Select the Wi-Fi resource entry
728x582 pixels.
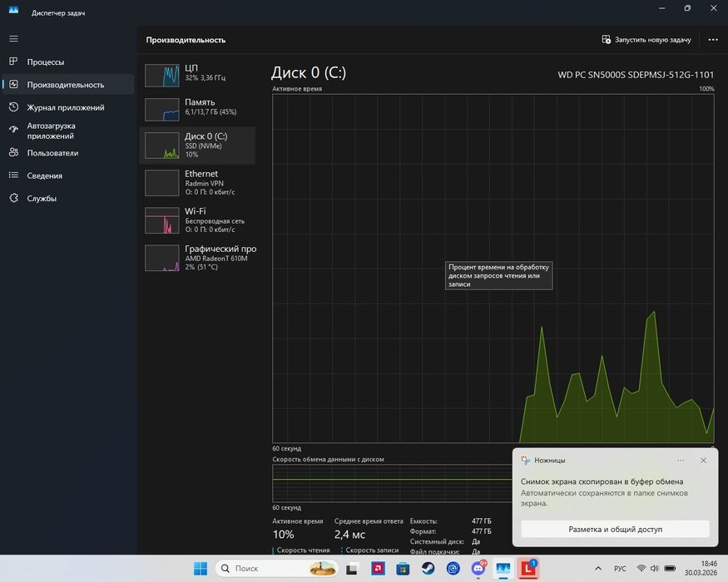[x=197, y=220]
